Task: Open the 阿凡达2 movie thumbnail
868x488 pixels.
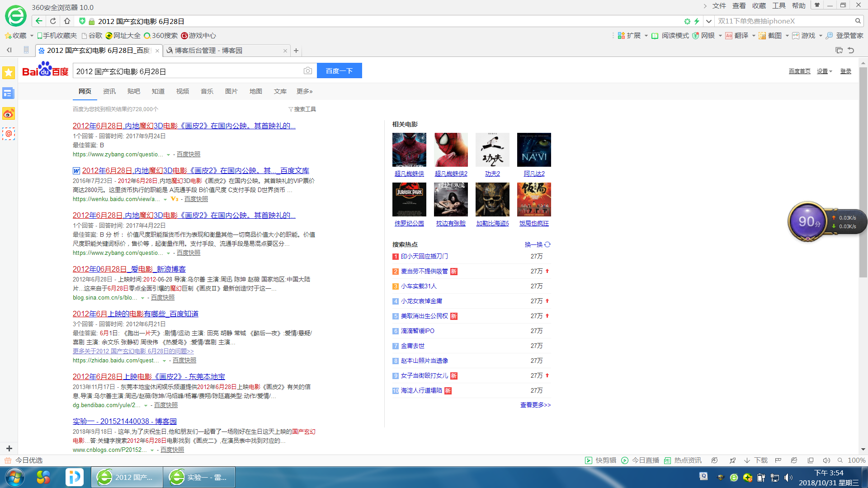Action: (x=534, y=150)
